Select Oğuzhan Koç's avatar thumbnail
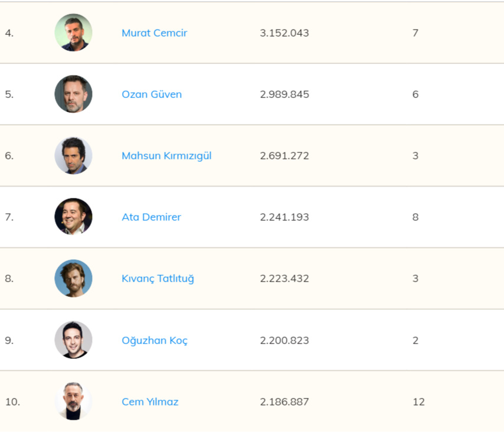 click(74, 340)
